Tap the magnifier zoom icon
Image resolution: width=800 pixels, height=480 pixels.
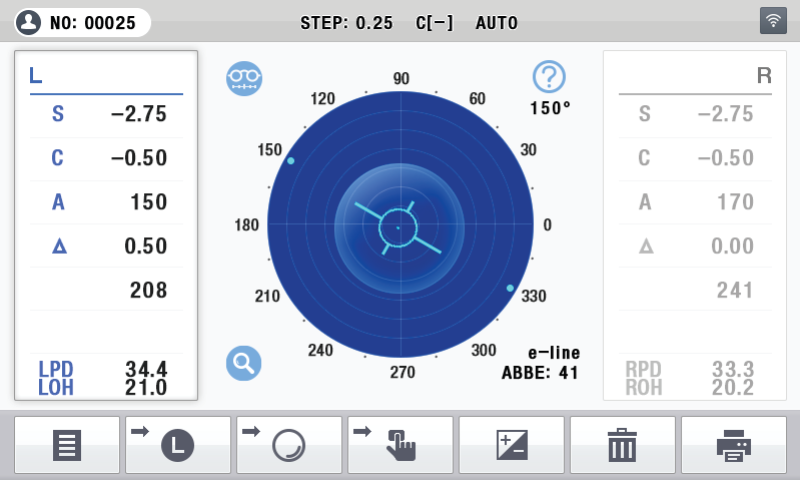point(243,362)
